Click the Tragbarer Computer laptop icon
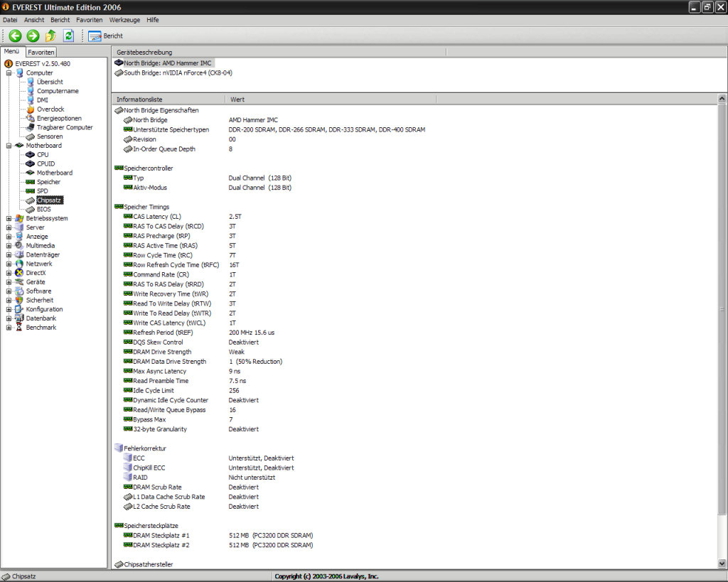728x582 pixels. coord(31,127)
